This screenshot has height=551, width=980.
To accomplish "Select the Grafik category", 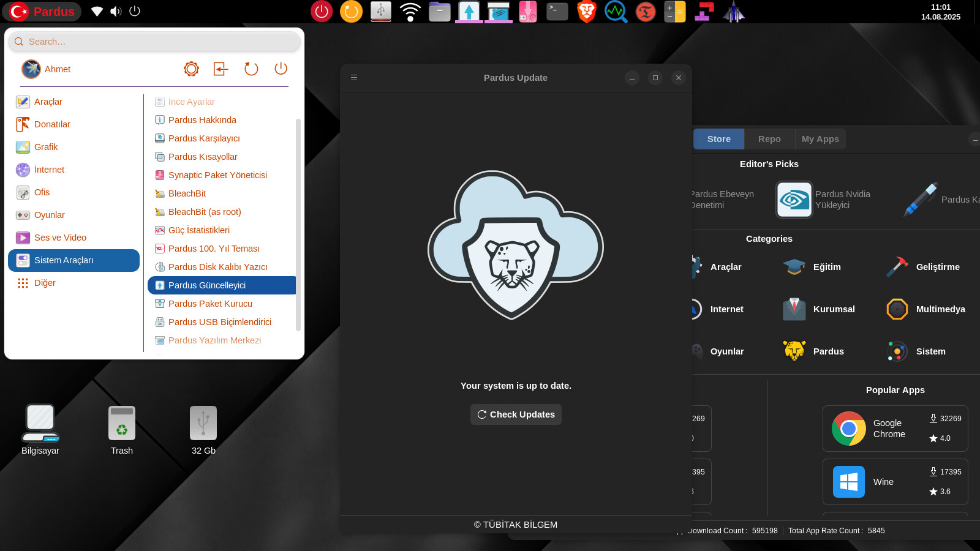I will point(73,147).
